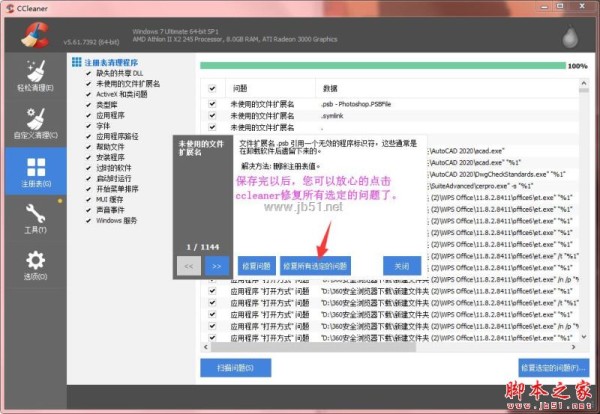The width and height of the screenshot is (600, 414).
Task: Click the 修复所有选定的问题 button
Action: click(x=316, y=267)
